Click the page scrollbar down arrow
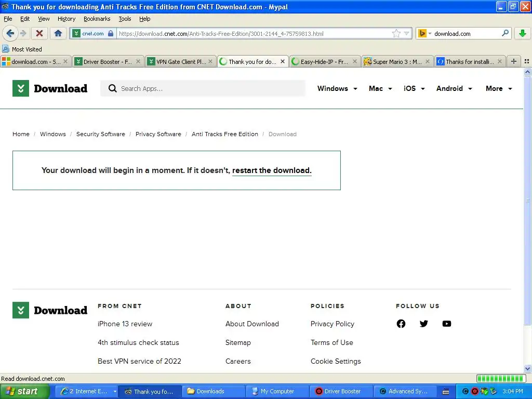 [527, 368]
